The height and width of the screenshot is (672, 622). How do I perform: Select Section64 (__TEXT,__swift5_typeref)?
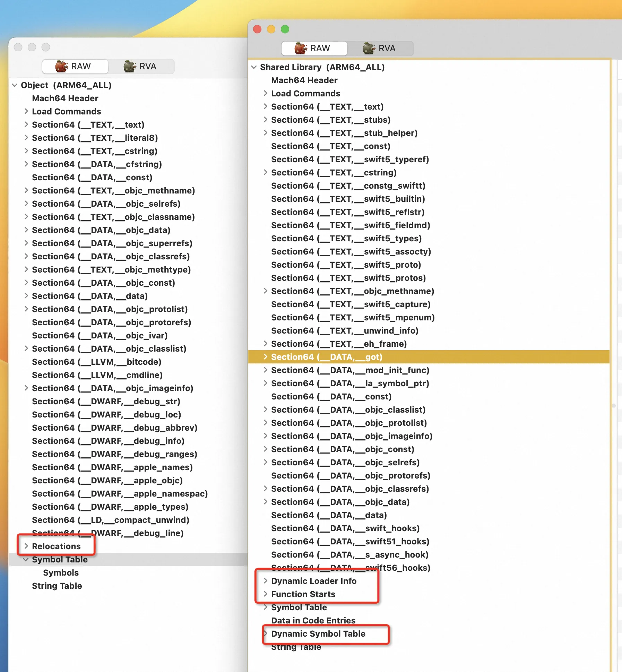pyautogui.click(x=350, y=159)
